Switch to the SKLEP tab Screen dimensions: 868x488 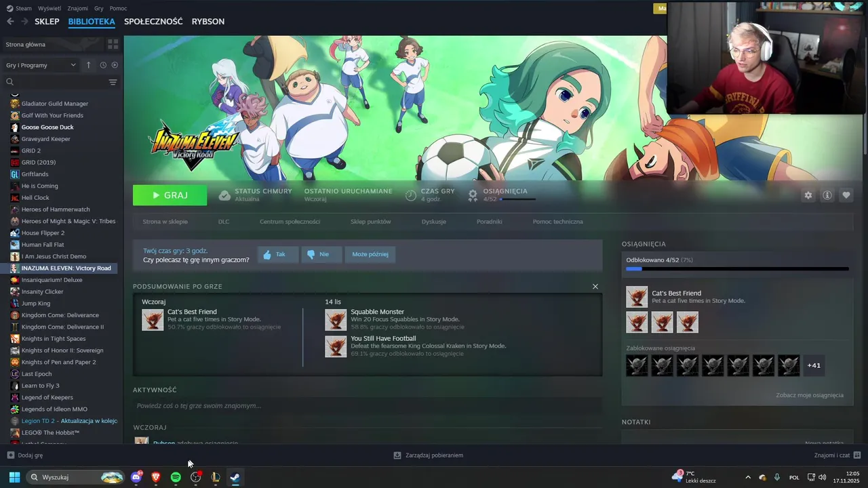pyautogui.click(x=47, y=21)
